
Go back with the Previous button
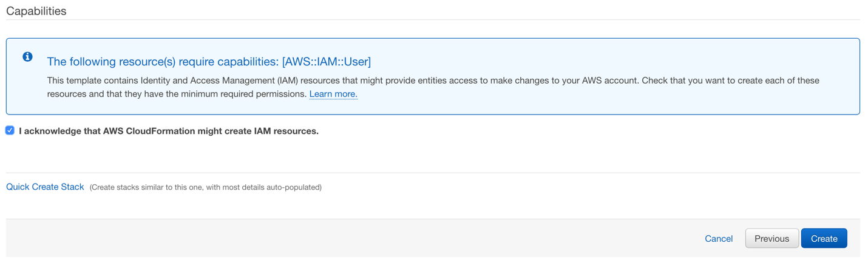[771, 238]
